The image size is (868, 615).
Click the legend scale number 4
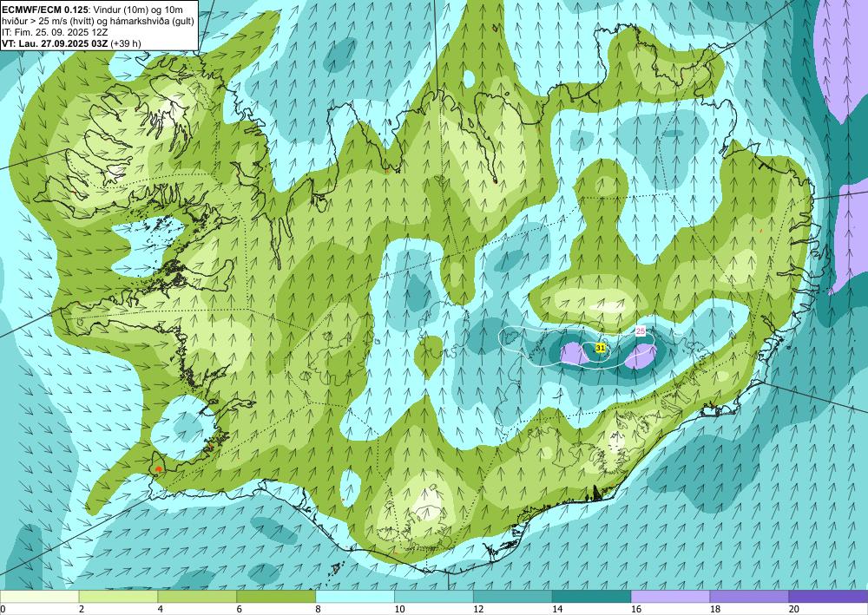pos(161,609)
